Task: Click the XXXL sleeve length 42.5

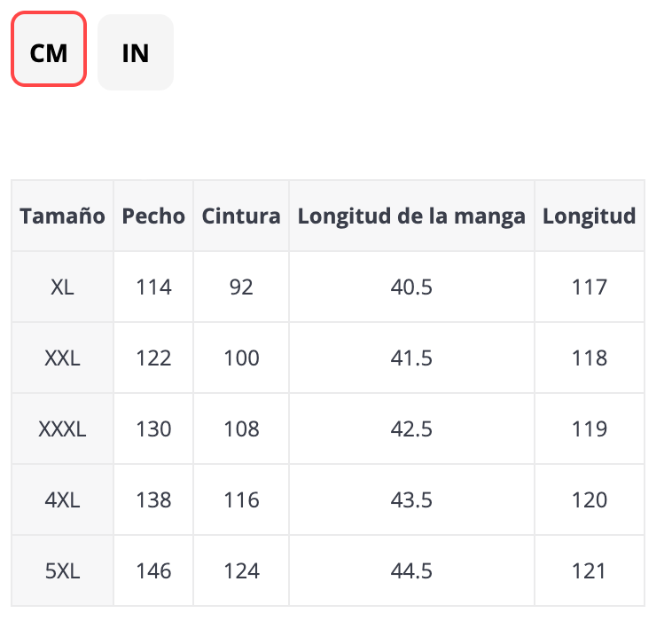Action: 411,429
